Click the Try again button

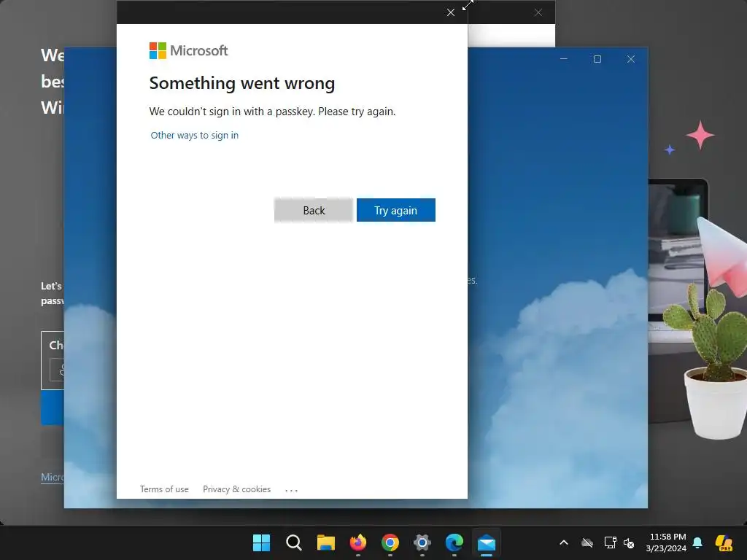(x=396, y=210)
